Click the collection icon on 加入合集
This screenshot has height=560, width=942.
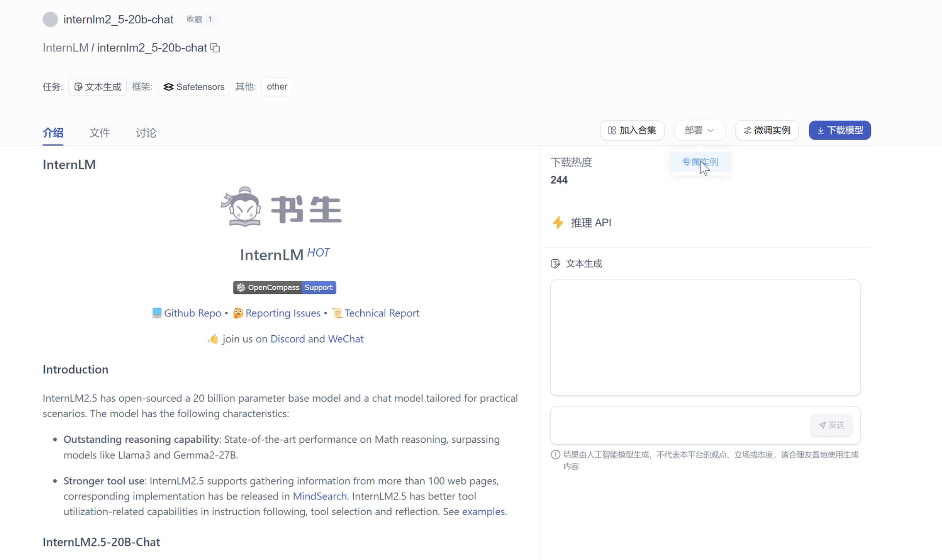[x=611, y=130]
